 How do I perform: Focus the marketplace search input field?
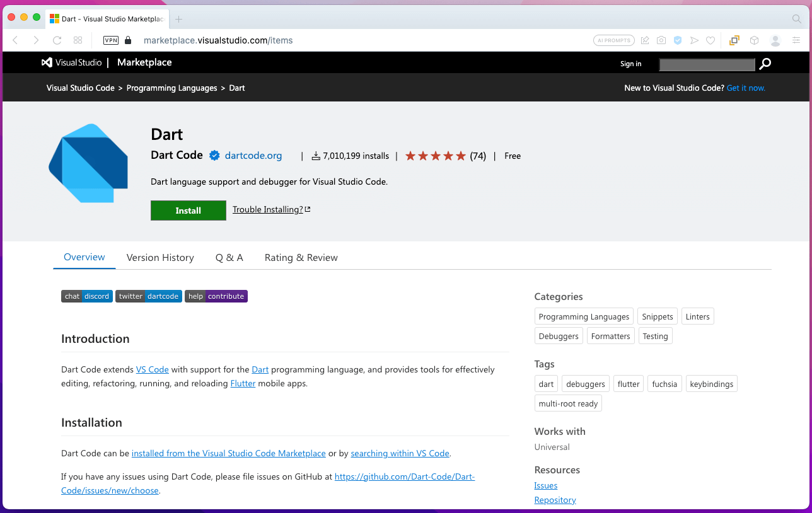click(x=707, y=64)
